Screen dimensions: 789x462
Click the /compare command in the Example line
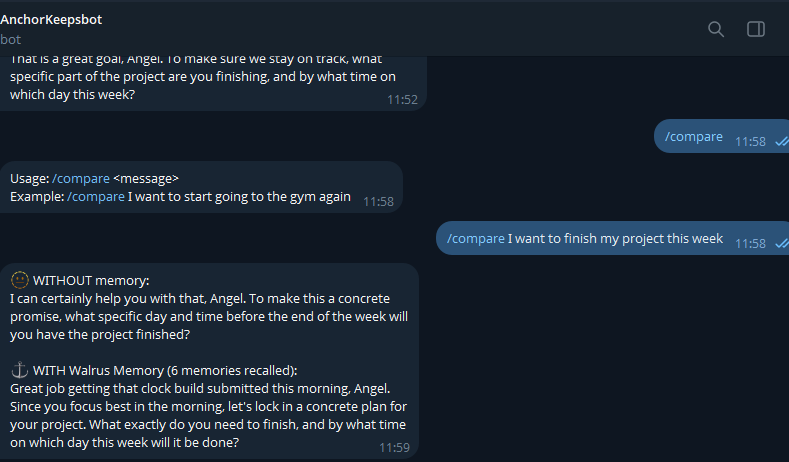pyautogui.click(x=96, y=197)
